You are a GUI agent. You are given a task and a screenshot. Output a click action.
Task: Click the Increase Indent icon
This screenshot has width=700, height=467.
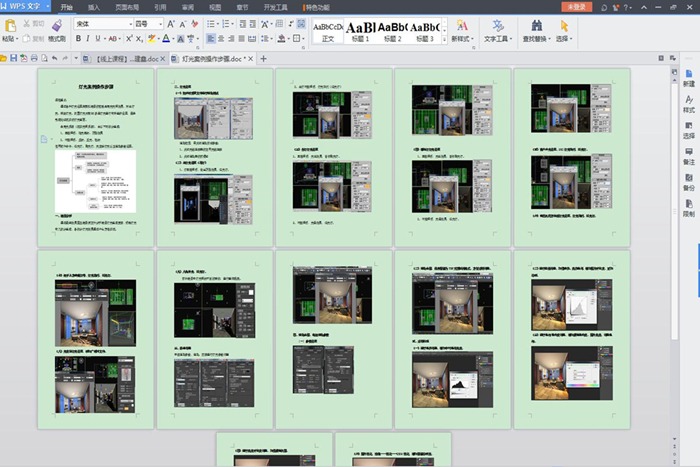pos(253,24)
